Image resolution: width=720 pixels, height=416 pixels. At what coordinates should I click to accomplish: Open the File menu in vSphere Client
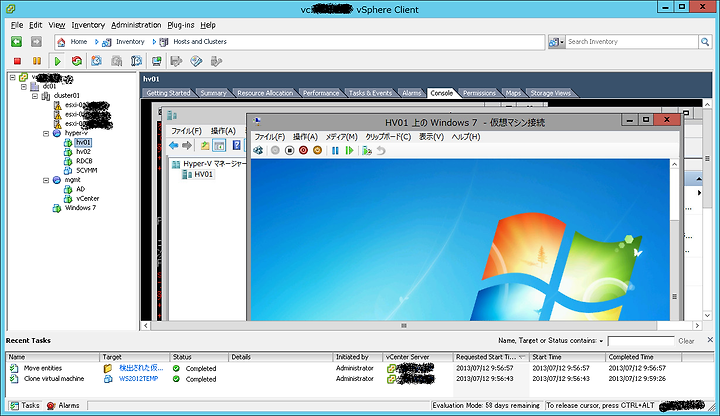[17, 25]
